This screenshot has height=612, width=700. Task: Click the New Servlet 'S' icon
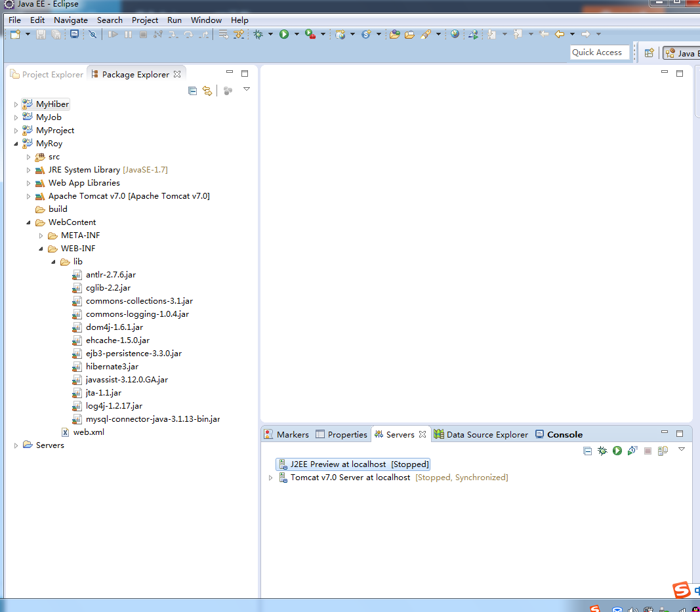click(x=367, y=34)
